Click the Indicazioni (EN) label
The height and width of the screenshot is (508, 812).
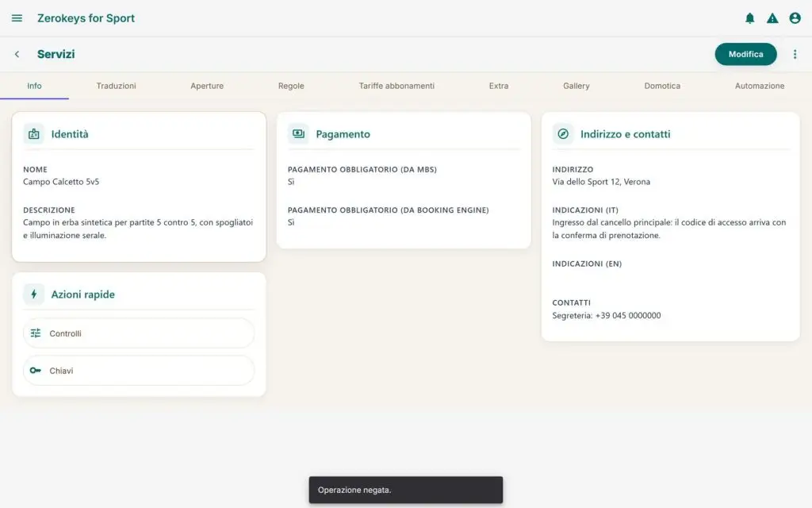pyautogui.click(x=588, y=264)
